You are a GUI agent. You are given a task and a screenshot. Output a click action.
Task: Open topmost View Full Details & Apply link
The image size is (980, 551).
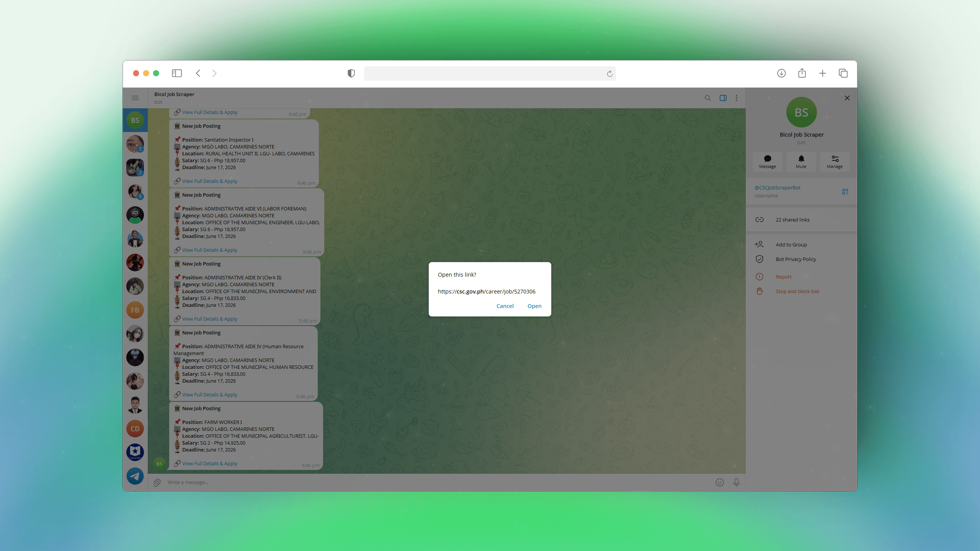[209, 112]
